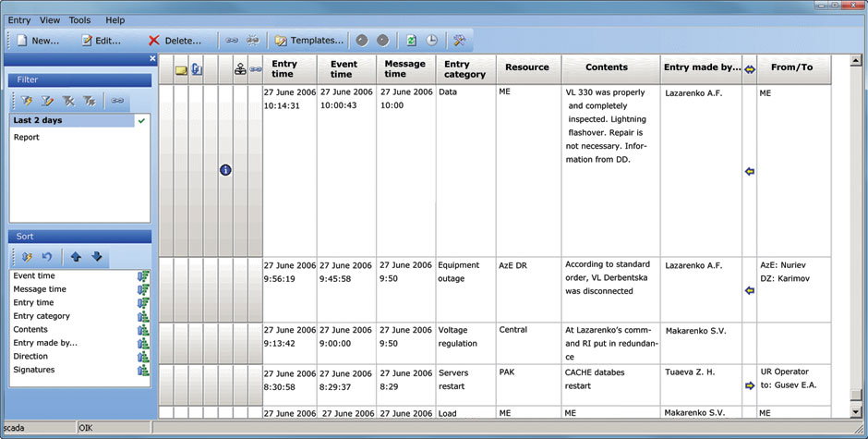Image resolution: width=868 pixels, height=439 pixels.
Task: Click the yellow note column header icon
Action: [x=181, y=70]
